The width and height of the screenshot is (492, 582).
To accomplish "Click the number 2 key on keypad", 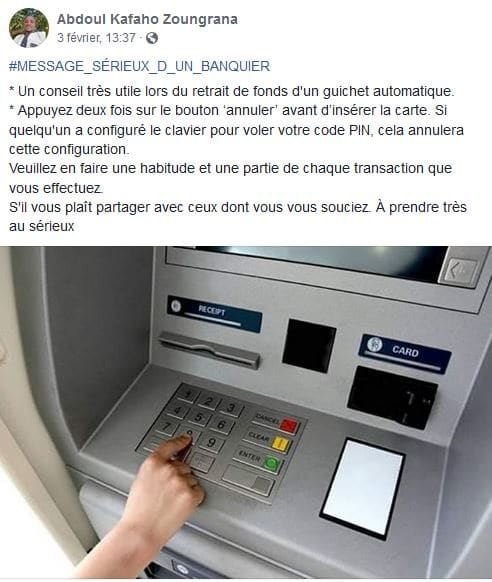I will [209, 401].
